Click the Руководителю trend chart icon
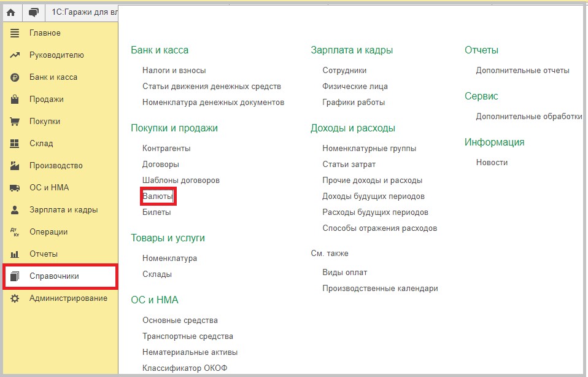The height and width of the screenshot is (377, 588). 15,55
